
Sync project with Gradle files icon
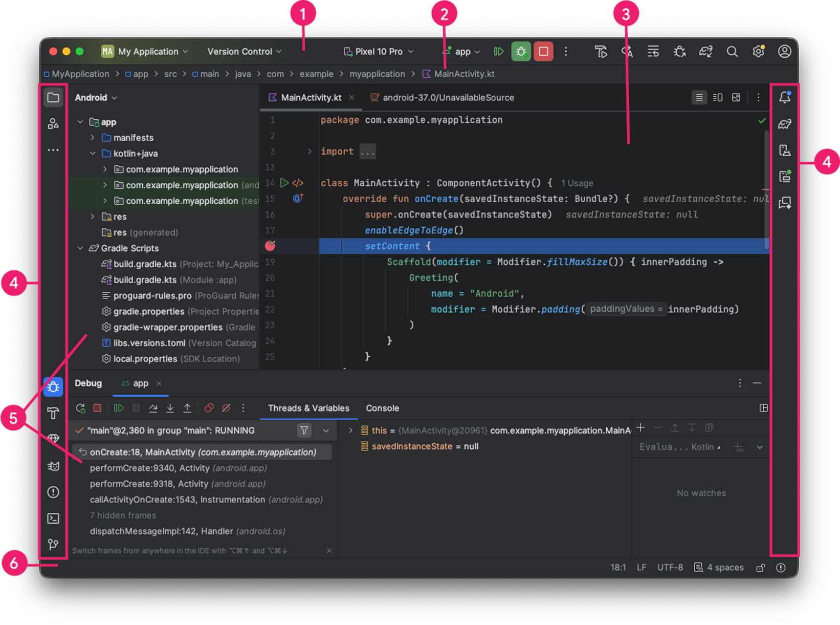click(x=706, y=51)
